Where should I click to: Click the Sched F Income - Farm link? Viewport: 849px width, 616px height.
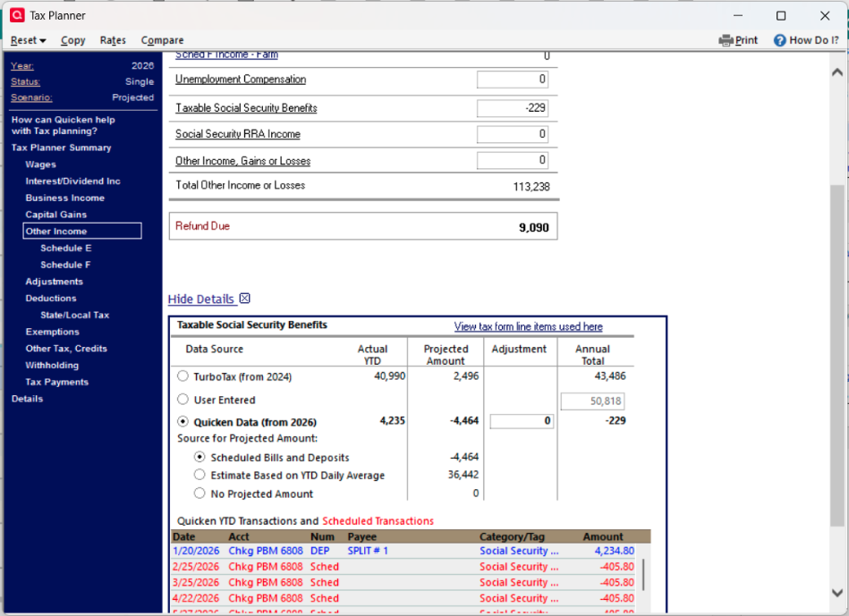(226, 55)
